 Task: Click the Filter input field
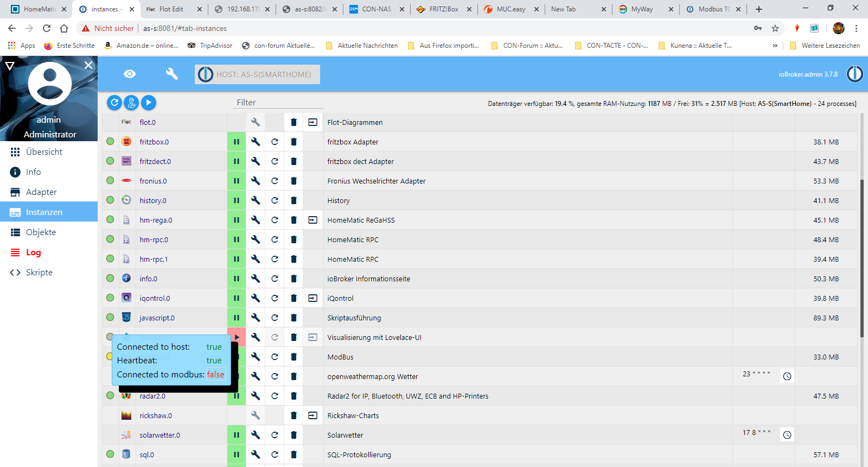pyautogui.click(x=279, y=102)
